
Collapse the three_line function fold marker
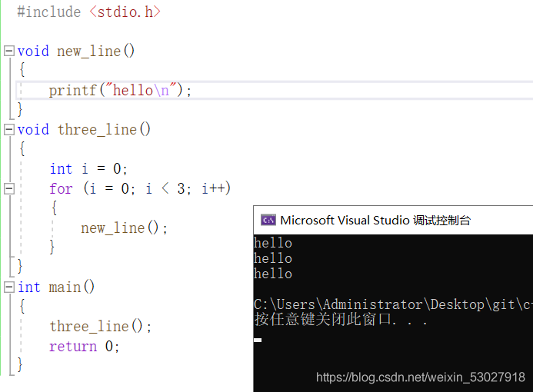point(9,129)
